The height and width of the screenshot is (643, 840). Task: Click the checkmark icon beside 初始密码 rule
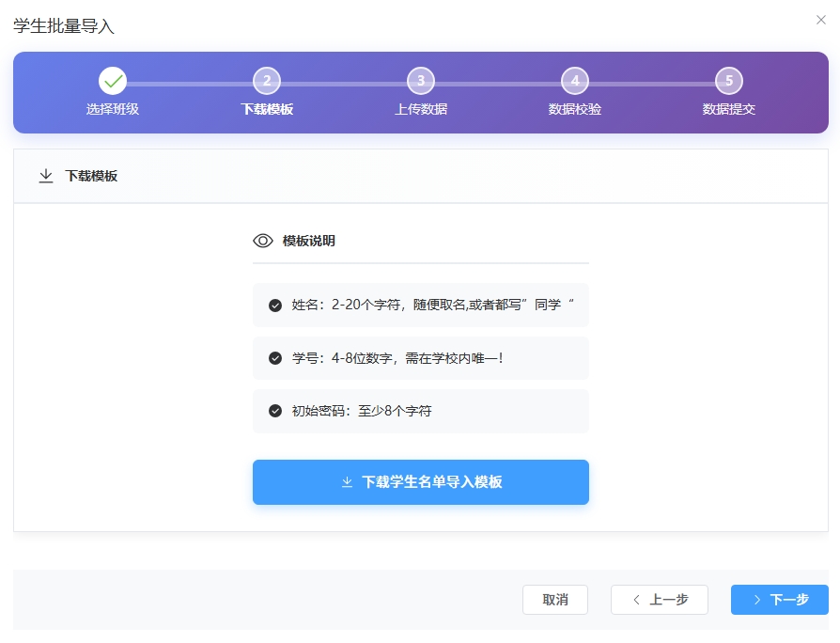click(x=274, y=412)
